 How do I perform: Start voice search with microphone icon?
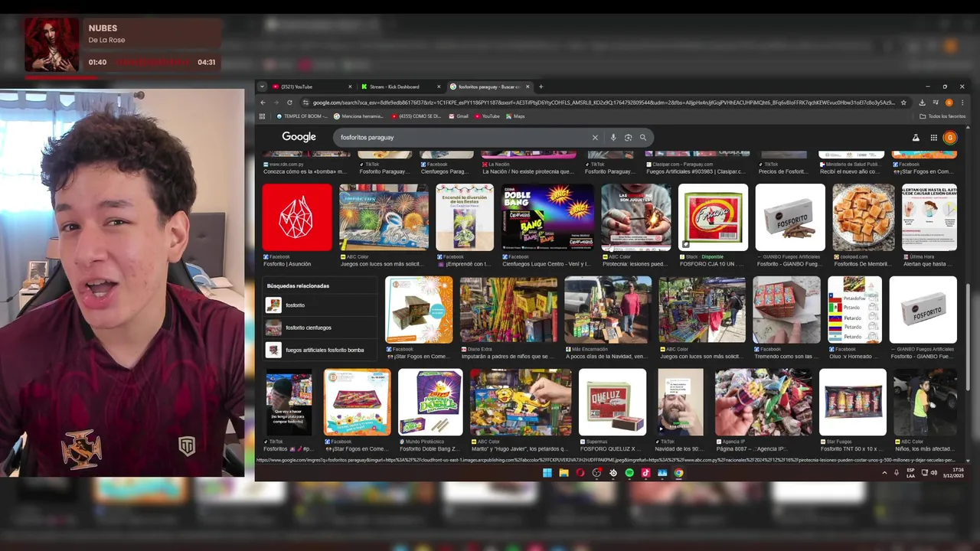(613, 138)
